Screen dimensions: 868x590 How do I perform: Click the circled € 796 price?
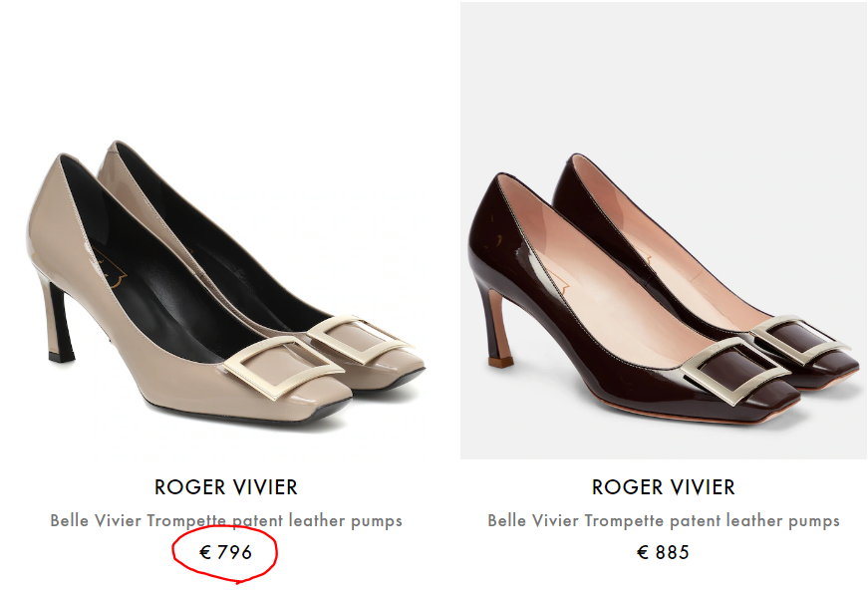coord(225,551)
